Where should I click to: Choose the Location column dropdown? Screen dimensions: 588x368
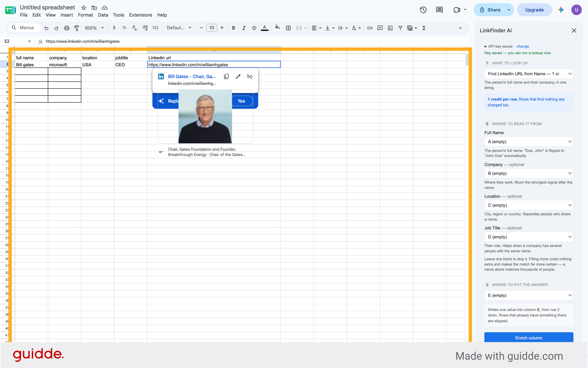(529, 205)
